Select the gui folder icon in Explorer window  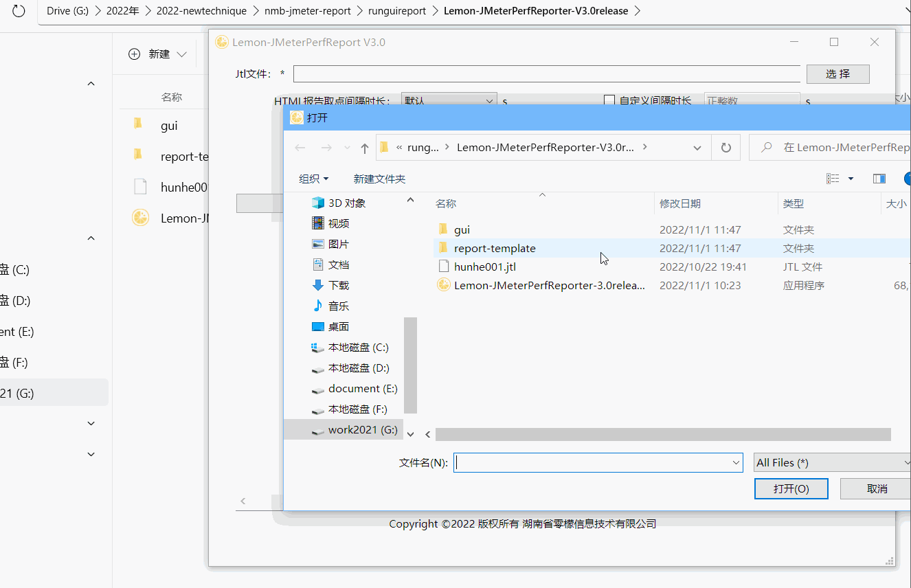[x=138, y=124]
